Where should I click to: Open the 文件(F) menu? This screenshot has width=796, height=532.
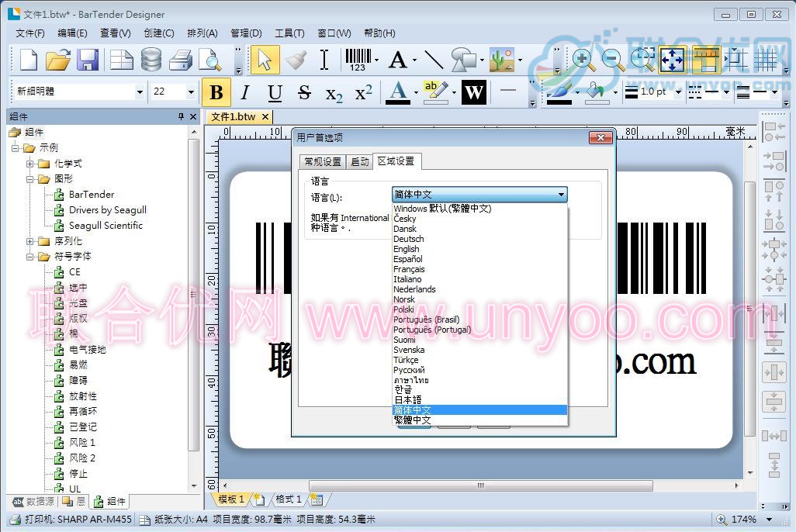[x=30, y=33]
